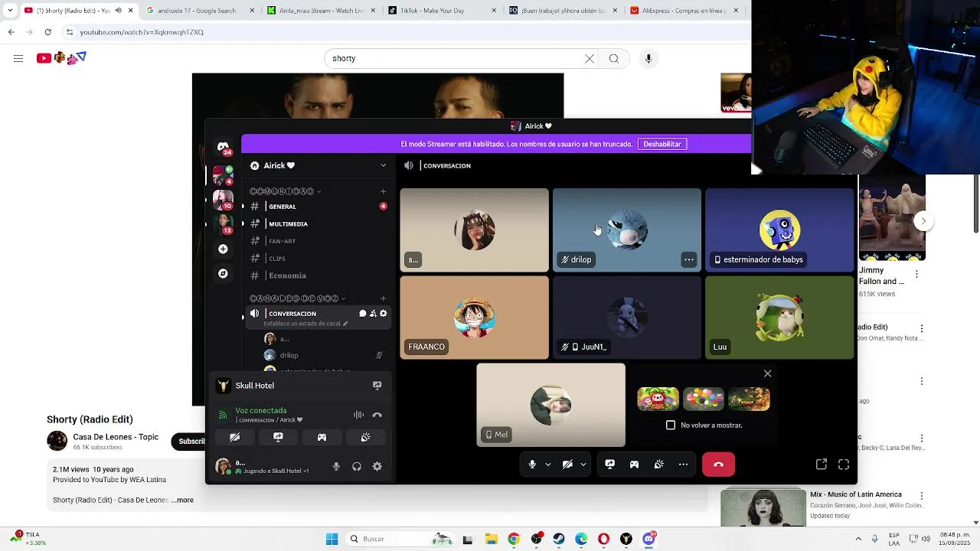This screenshot has width=980, height=551.
Task: Open more call options ellipsis
Action: [x=683, y=465]
